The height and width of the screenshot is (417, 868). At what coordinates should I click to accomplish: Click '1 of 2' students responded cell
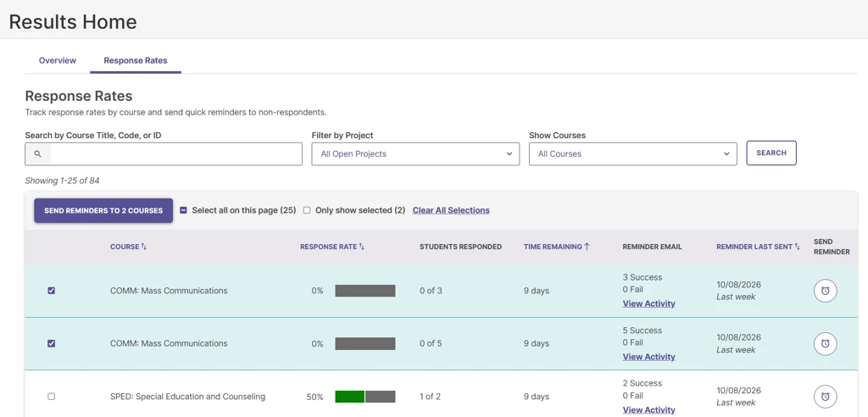[x=430, y=397]
